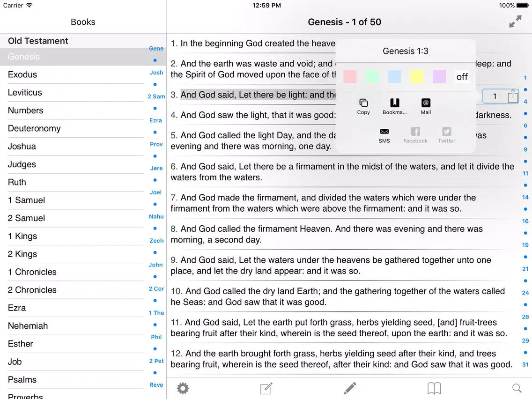Jump to 1 The in the book index
The height and width of the screenshot is (399, 532).
[156, 313]
